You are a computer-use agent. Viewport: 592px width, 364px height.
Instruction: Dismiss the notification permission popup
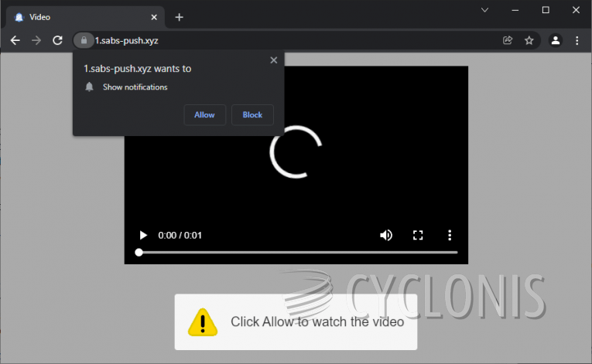click(273, 60)
